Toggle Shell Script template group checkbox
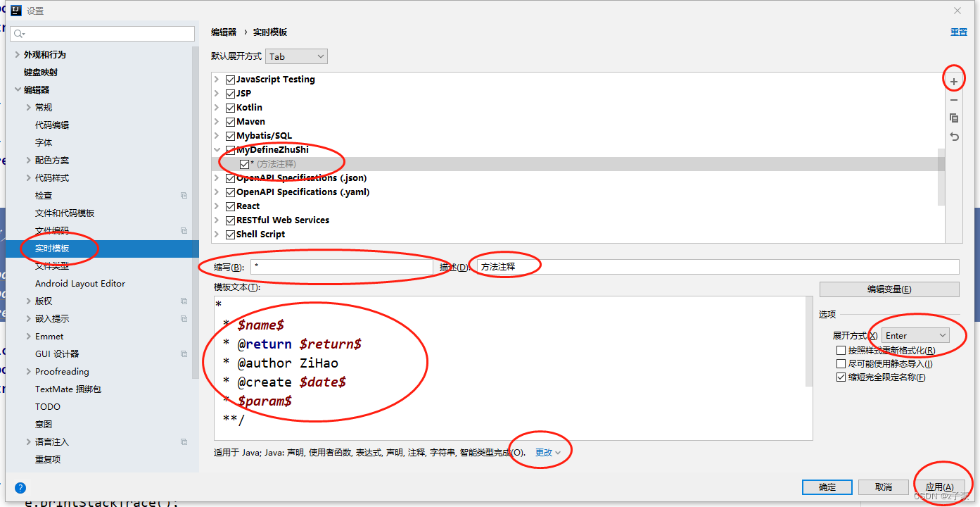The image size is (980, 507). click(x=230, y=234)
